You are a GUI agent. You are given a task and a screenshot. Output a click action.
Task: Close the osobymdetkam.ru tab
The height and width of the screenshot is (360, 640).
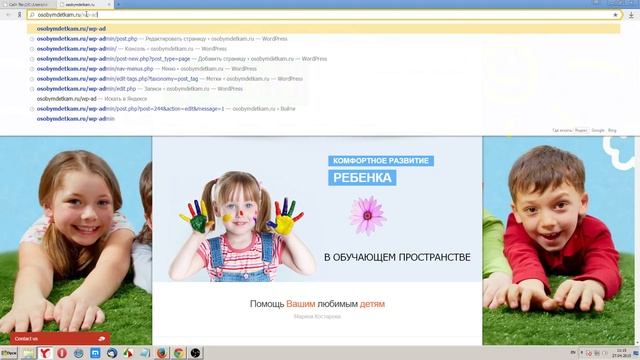point(109,4)
